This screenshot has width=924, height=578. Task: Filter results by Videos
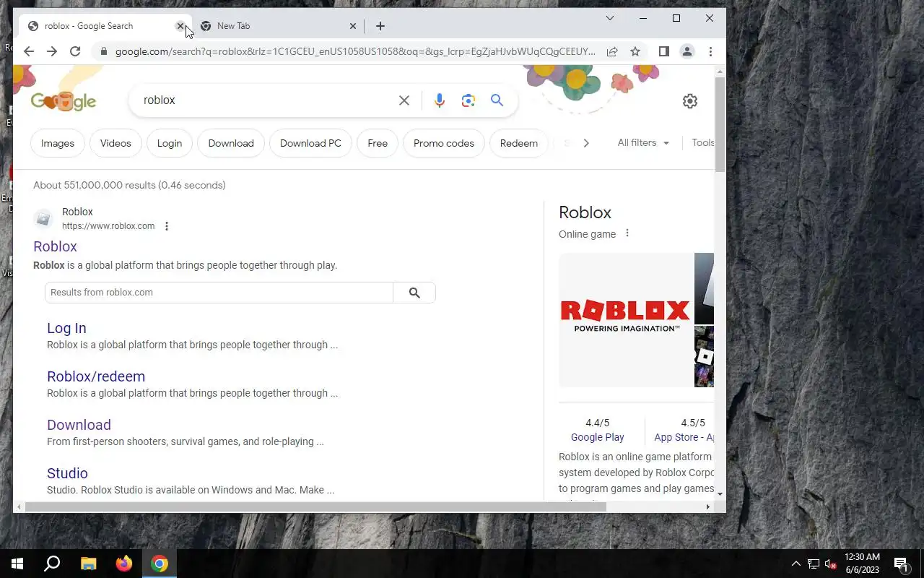pyautogui.click(x=115, y=143)
